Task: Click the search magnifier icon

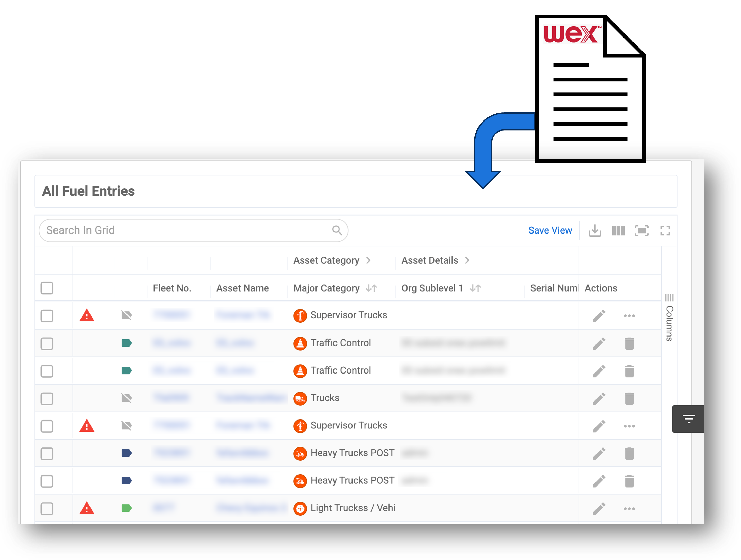Action: tap(337, 230)
